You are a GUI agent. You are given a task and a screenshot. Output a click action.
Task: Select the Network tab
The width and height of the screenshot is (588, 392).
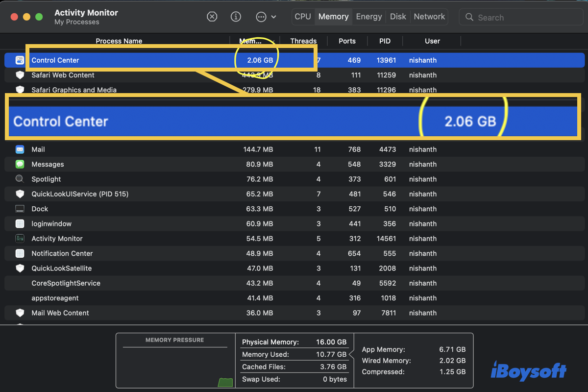[x=429, y=17]
